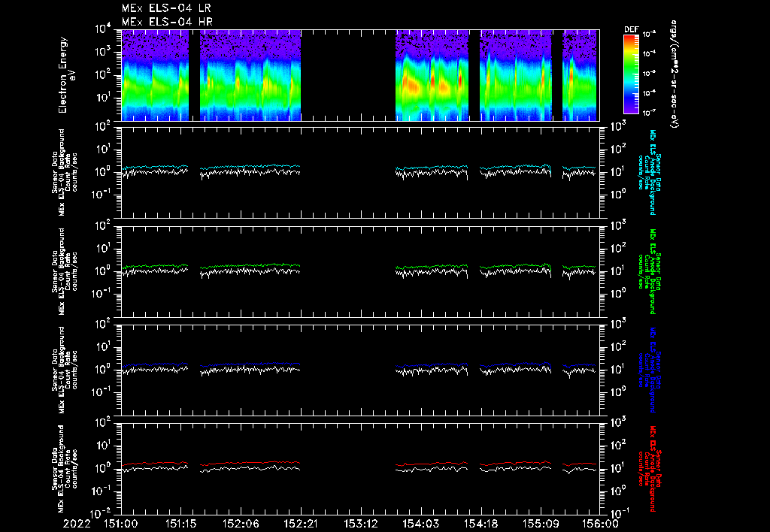770x532 pixels.
Task: Select the cyan Anode Background axis label
Action: point(649,172)
